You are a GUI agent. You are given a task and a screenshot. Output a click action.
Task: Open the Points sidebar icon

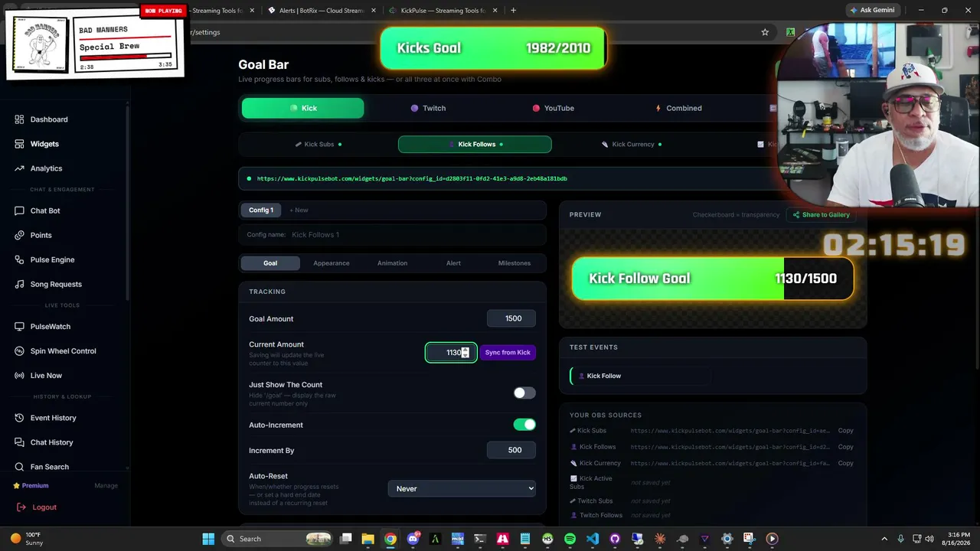tap(19, 235)
